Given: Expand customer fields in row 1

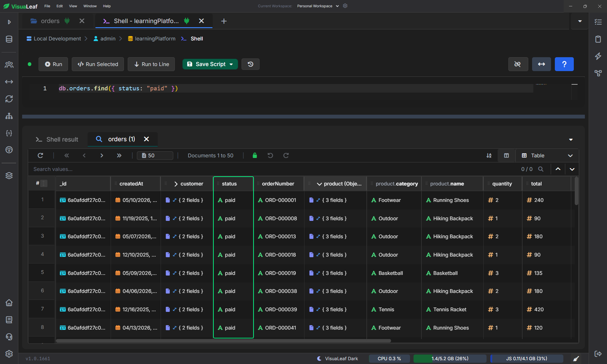Looking at the screenshot, I should pyautogui.click(x=175, y=200).
